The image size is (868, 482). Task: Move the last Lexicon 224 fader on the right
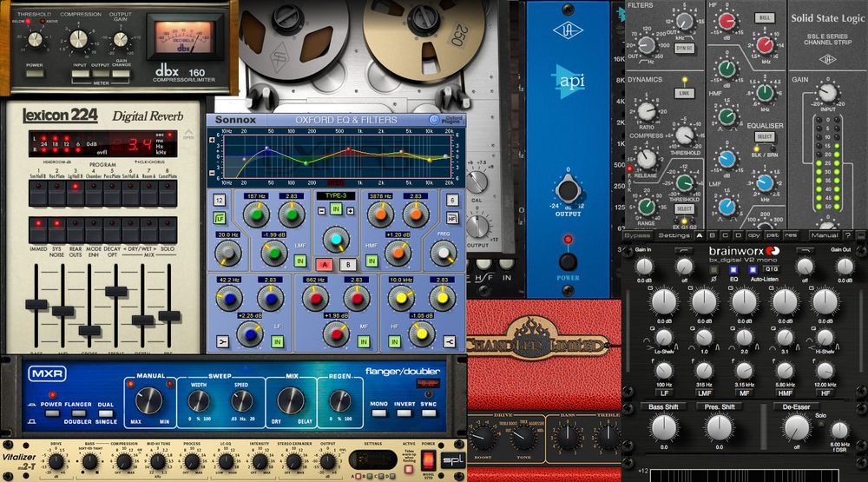pos(169,316)
